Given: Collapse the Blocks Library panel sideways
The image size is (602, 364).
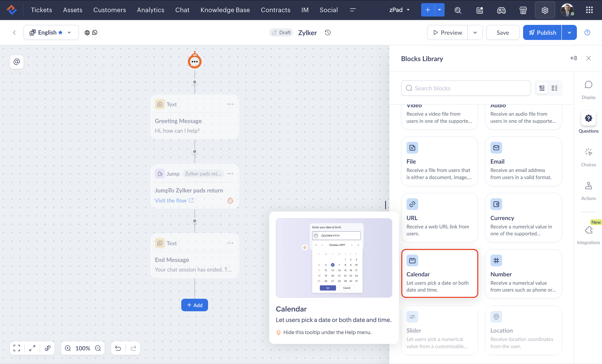Looking at the screenshot, I should pos(573,58).
